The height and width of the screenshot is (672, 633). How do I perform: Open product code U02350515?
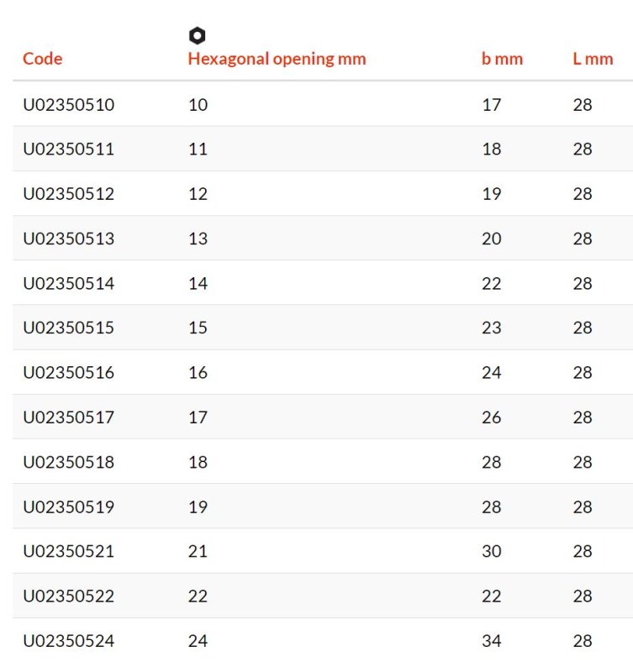[x=69, y=328]
